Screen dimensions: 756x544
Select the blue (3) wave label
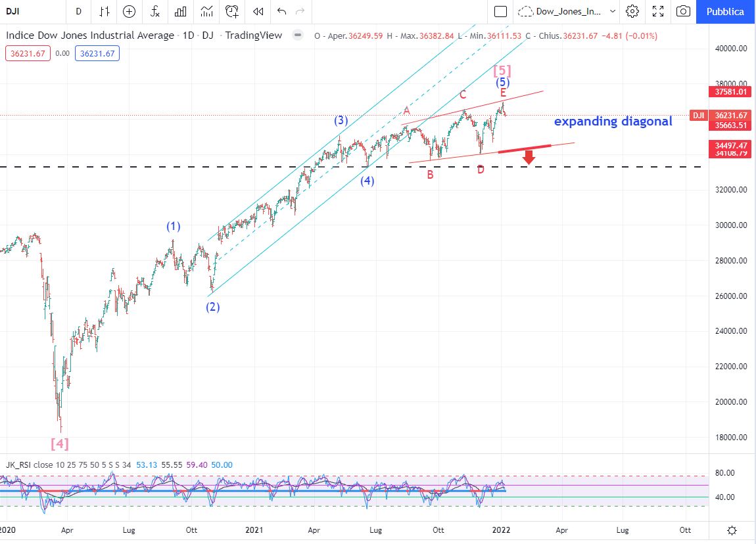click(341, 120)
